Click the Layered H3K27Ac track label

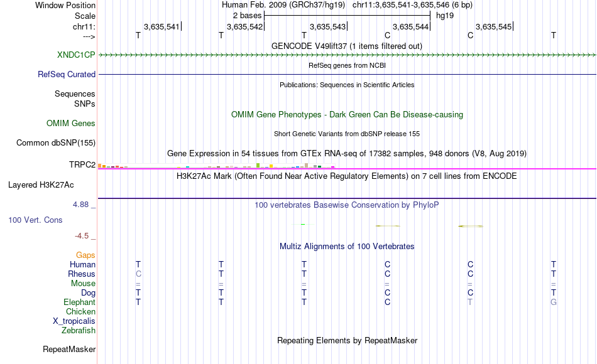pyautogui.click(x=41, y=185)
